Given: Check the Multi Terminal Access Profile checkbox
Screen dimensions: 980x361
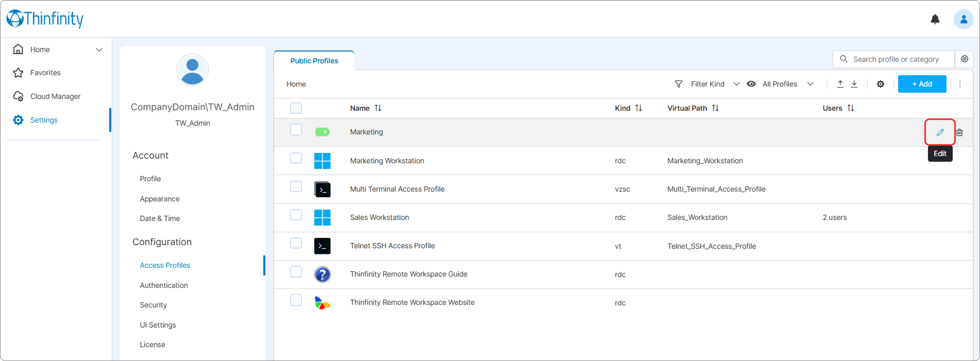Looking at the screenshot, I should pos(296,186).
